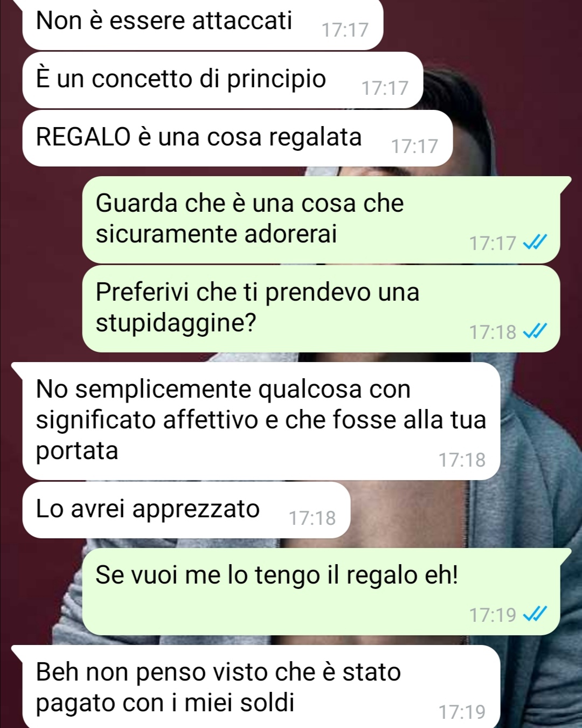Select the "È un concetto di principio" message

(x=223, y=80)
